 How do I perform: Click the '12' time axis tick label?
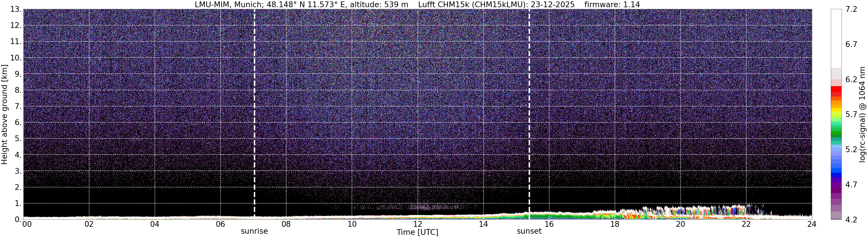417,224
